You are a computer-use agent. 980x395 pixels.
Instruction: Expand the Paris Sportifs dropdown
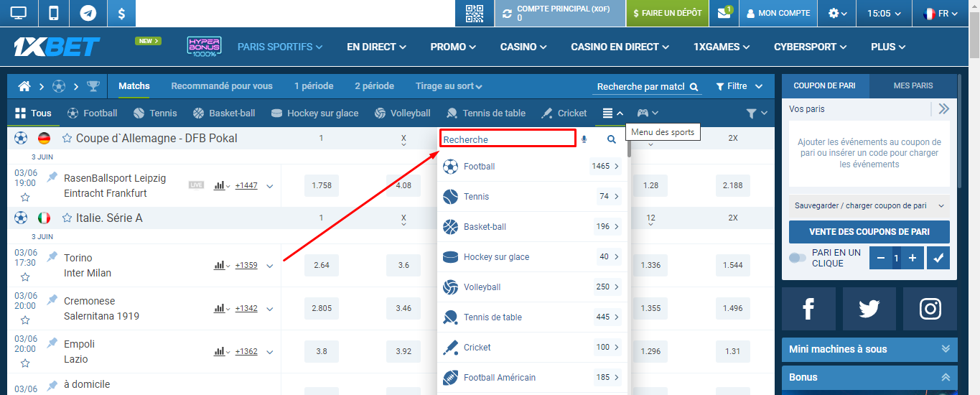click(280, 47)
